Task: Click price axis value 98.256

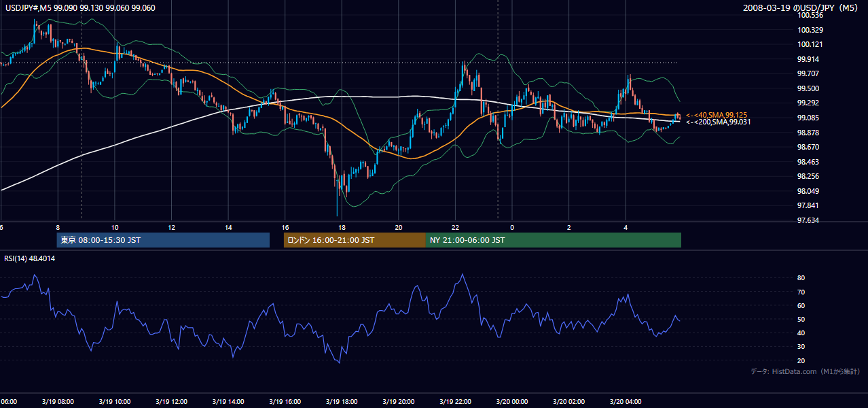Action: [808, 177]
